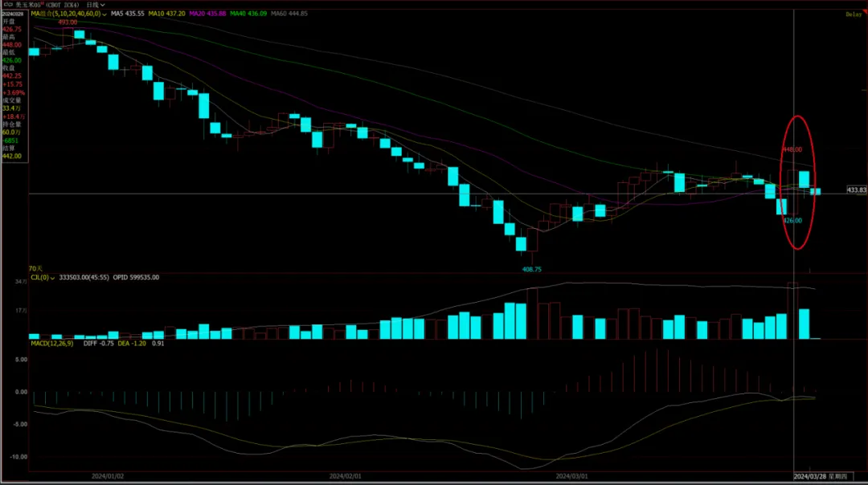
Task: Select the 成交量 label in the quote panel
Action: [x=11, y=100]
